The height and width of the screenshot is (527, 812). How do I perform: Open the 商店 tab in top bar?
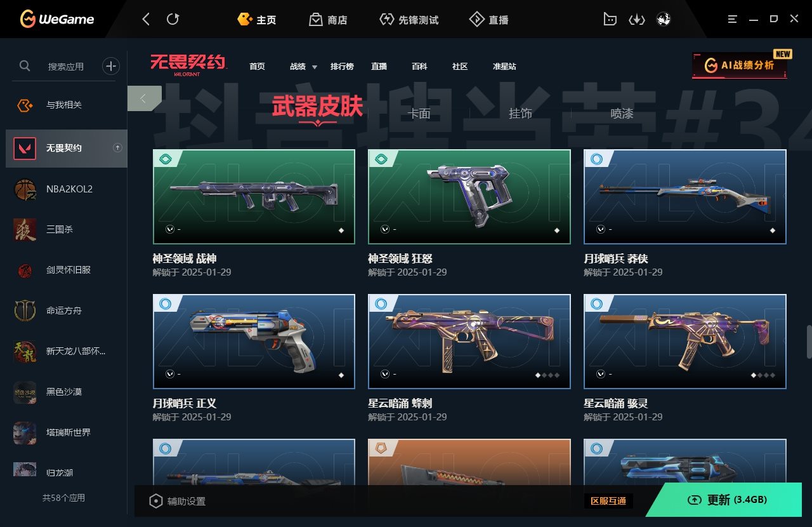328,20
